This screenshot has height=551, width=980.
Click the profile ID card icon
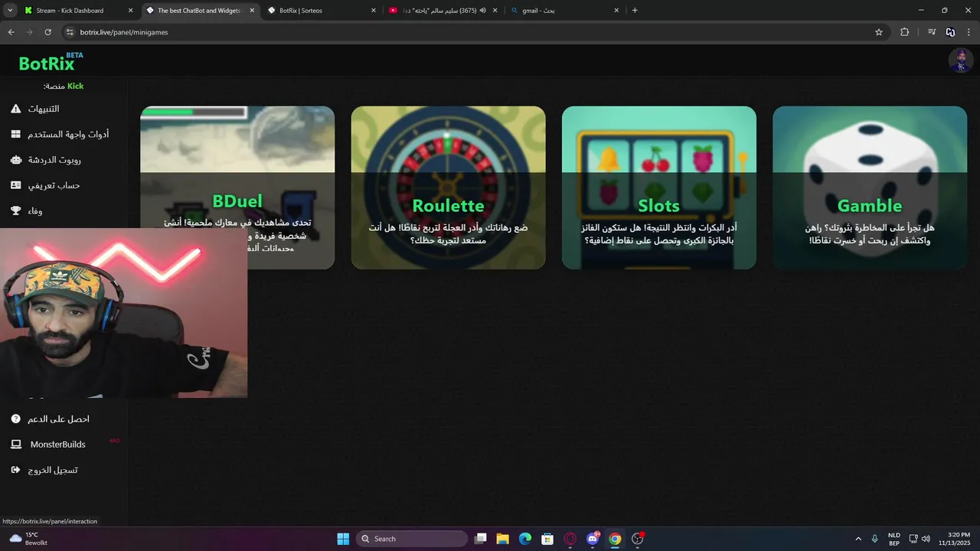click(15, 185)
